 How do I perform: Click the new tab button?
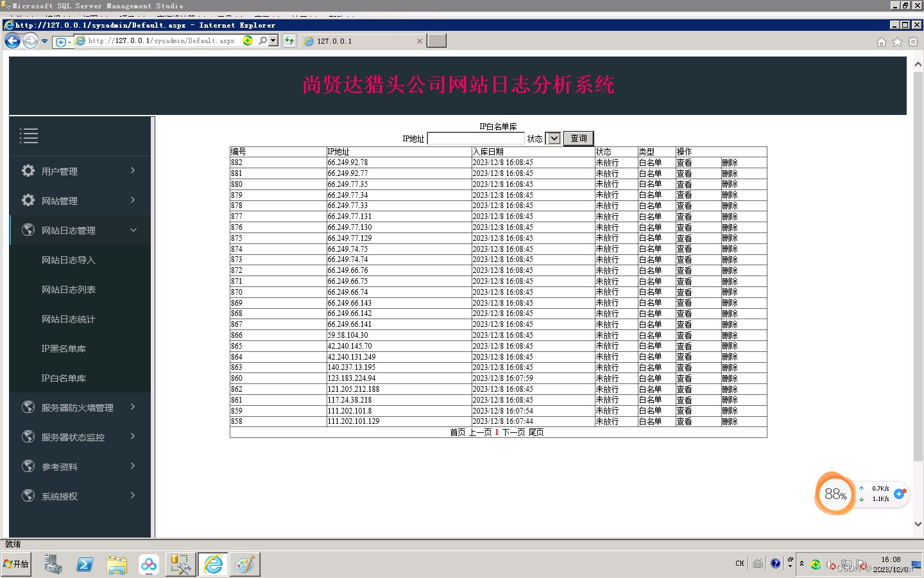436,41
